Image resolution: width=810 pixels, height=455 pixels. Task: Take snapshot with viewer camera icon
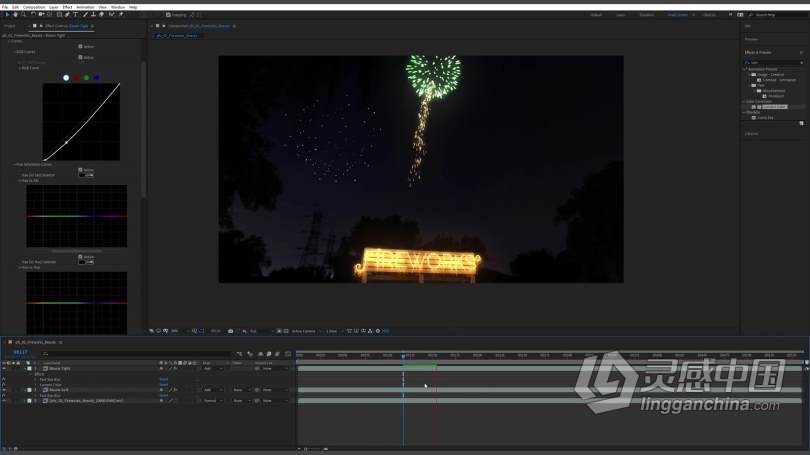tap(230, 331)
